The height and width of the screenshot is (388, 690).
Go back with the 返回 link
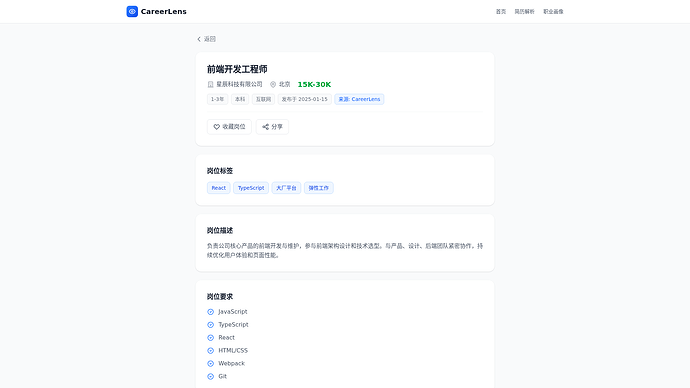click(206, 39)
